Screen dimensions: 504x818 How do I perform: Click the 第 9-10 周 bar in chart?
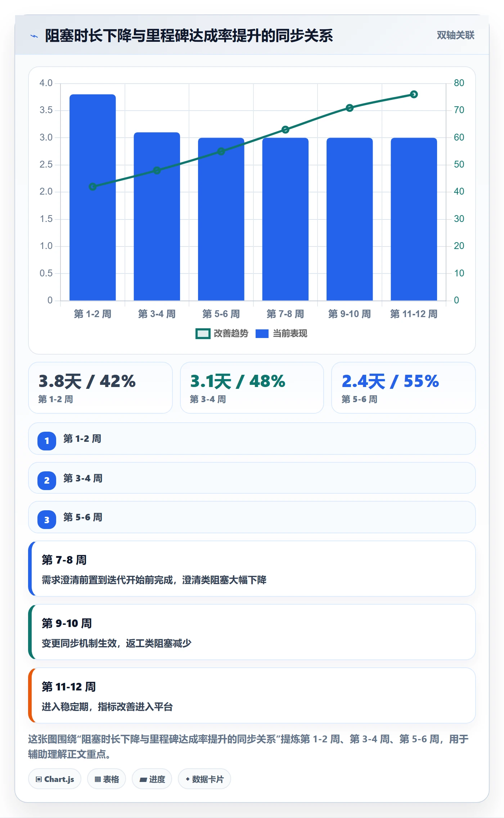click(350, 219)
